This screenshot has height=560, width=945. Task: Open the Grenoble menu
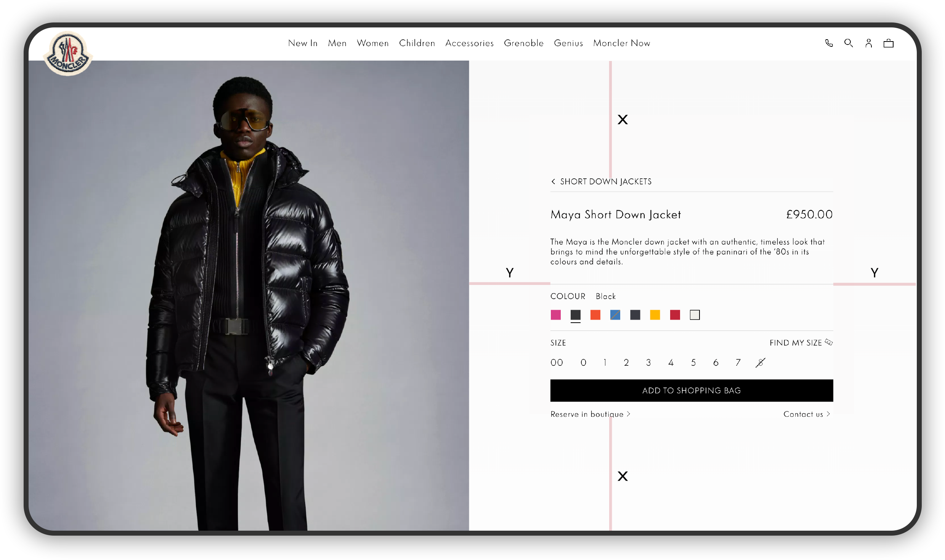coord(523,43)
